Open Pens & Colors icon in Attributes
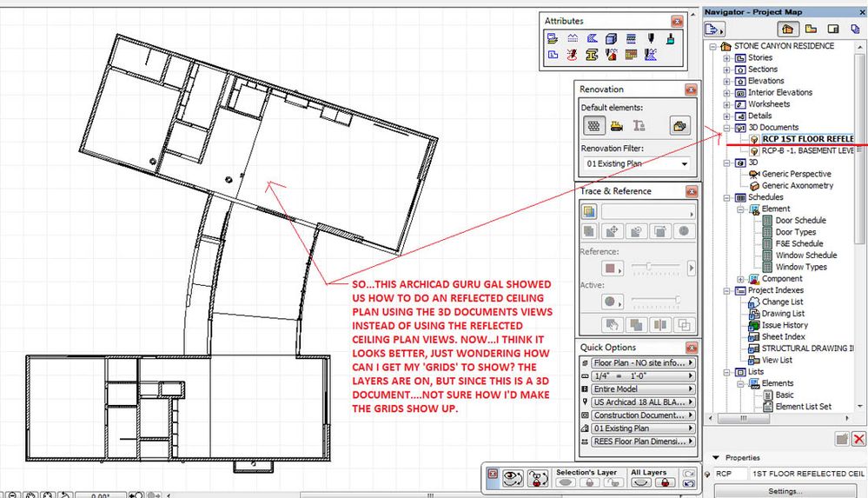This screenshot has width=868, height=498. 651,38
